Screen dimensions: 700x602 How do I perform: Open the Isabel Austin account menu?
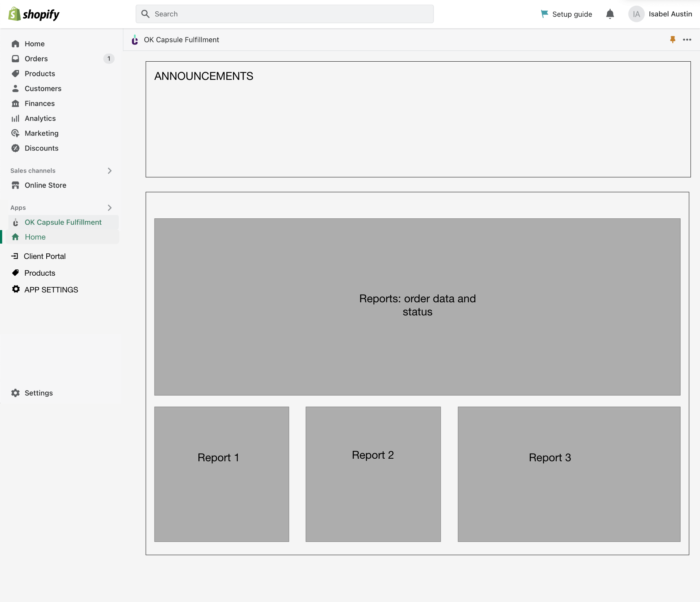pyautogui.click(x=660, y=14)
